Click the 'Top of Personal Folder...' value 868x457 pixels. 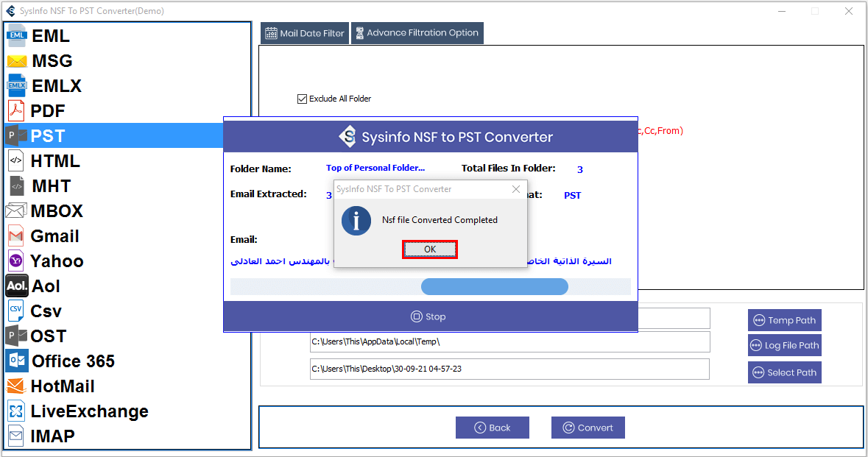pos(375,168)
